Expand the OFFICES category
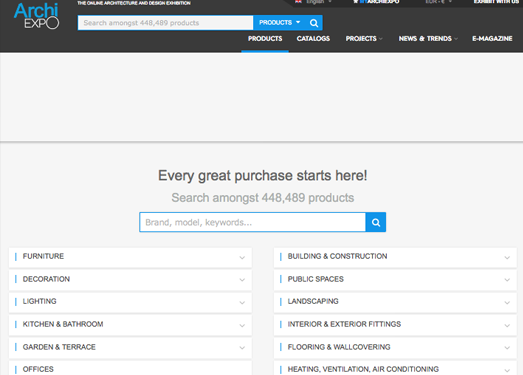The width and height of the screenshot is (523, 375). coord(130,368)
